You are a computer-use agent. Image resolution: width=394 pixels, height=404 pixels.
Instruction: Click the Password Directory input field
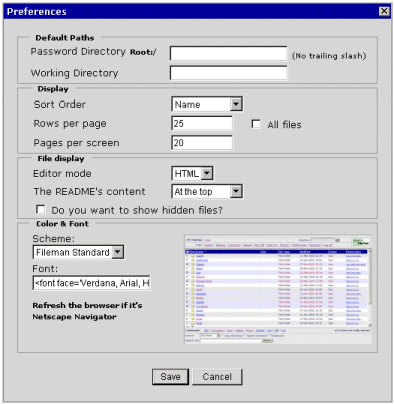pyautogui.click(x=228, y=53)
